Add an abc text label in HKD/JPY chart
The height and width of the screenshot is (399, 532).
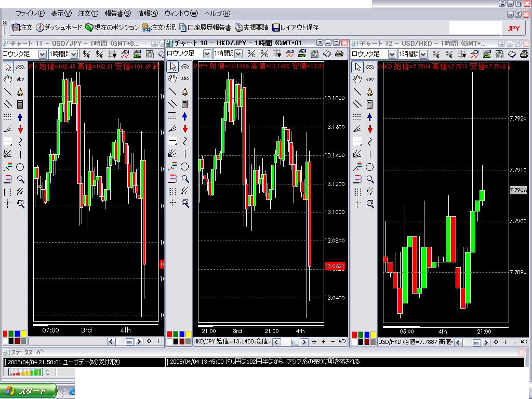(x=185, y=79)
